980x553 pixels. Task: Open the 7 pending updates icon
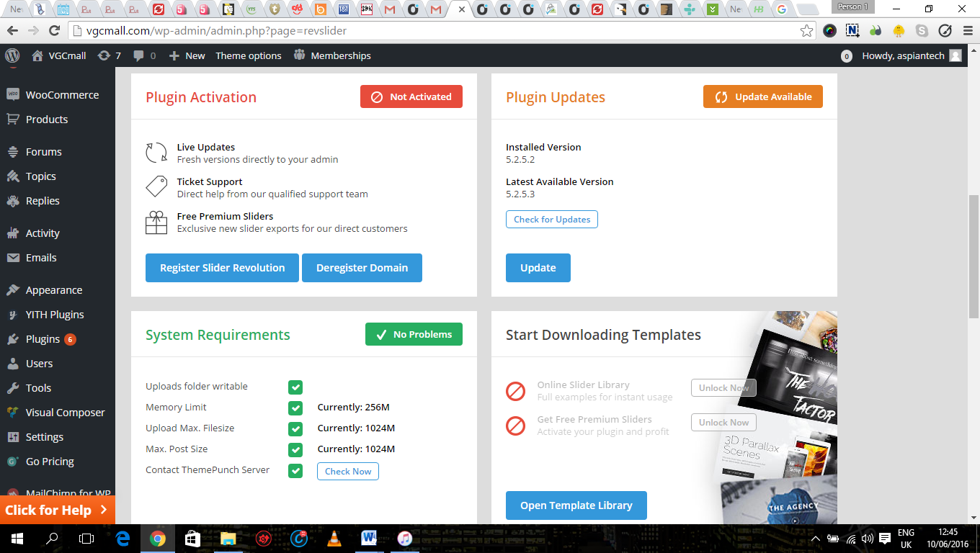click(x=104, y=55)
